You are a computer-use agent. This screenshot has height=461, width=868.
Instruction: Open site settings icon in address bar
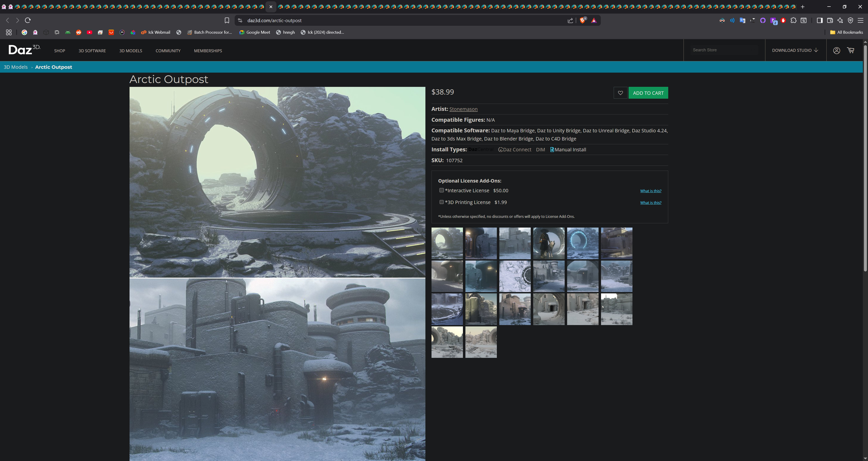(x=240, y=21)
